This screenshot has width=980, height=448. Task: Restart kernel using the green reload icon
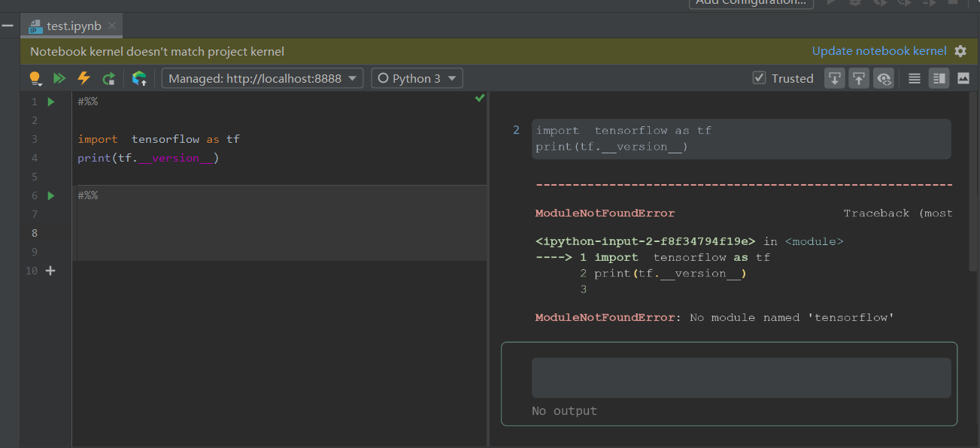(x=109, y=78)
